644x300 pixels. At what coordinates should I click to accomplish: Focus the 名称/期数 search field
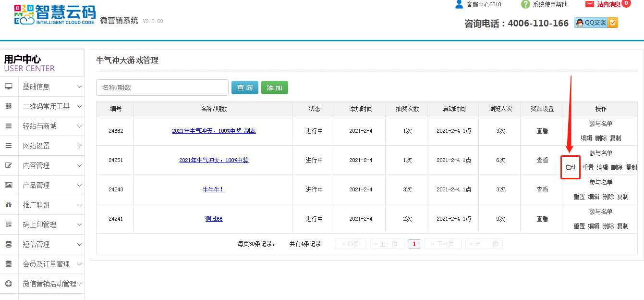[x=162, y=87]
